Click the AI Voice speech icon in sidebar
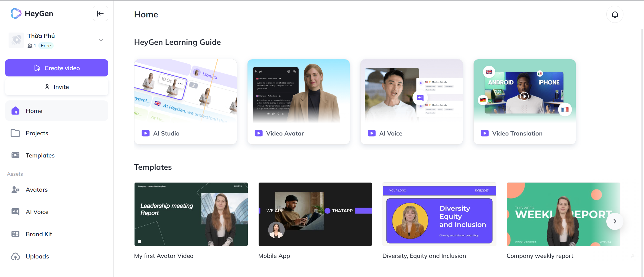 pos(15,212)
